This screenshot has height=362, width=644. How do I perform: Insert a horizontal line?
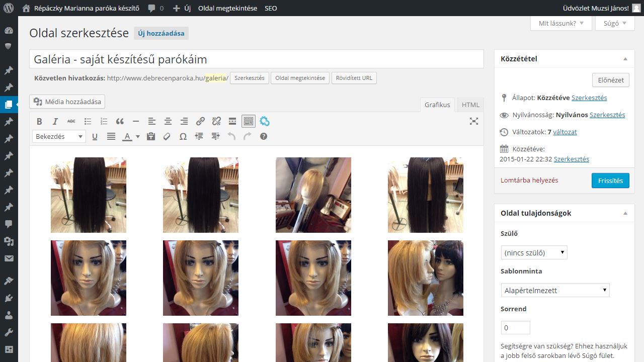[x=136, y=121]
